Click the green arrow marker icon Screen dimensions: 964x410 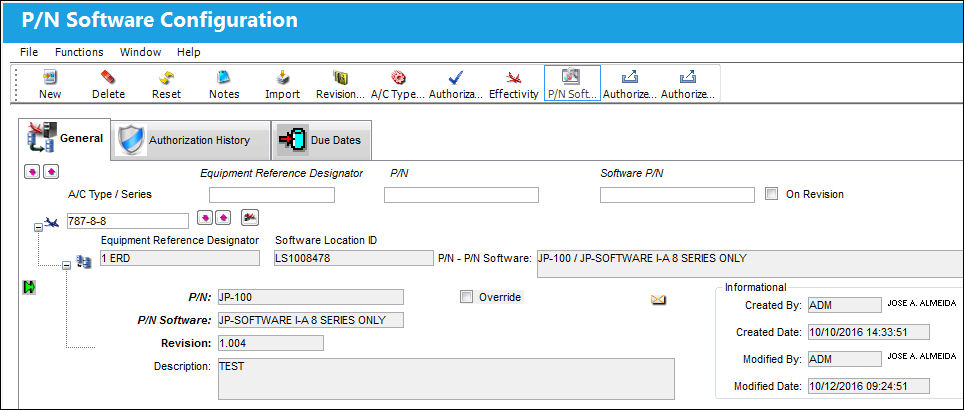point(28,286)
